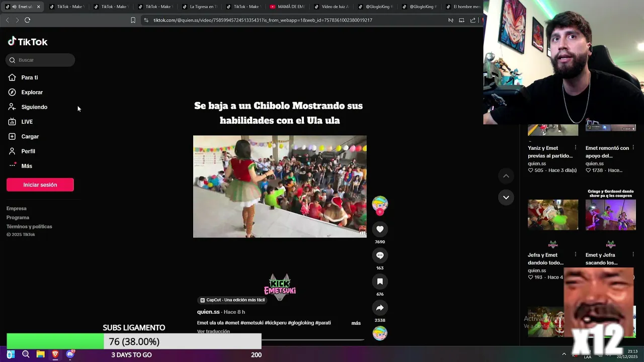
Task: Expand caption with the más link
Action: tap(356, 323)
